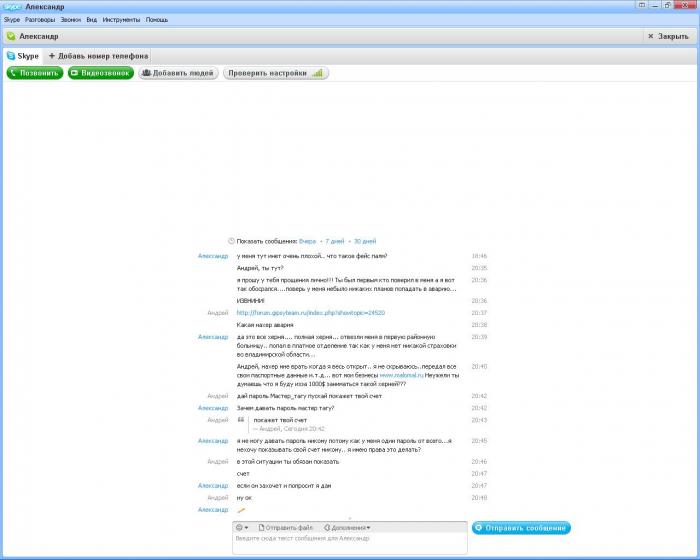
Task: Open the Звонки menu
Action: pos(71,20)
